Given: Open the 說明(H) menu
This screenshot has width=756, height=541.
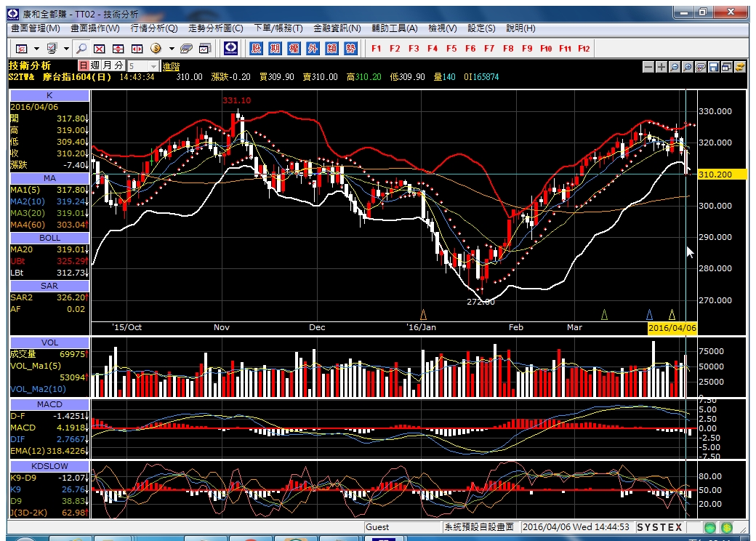Looking at the screenshot, I should pos(520,28).
